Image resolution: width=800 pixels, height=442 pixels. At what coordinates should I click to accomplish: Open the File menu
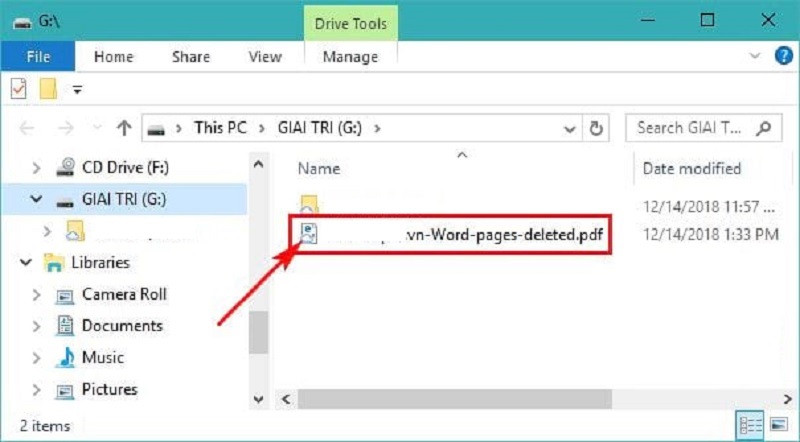coord(38,57)
